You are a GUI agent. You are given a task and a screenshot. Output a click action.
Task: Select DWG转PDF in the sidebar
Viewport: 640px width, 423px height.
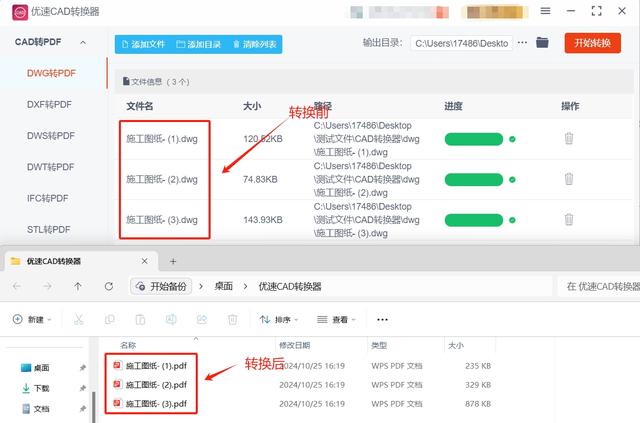coord(51,73)
